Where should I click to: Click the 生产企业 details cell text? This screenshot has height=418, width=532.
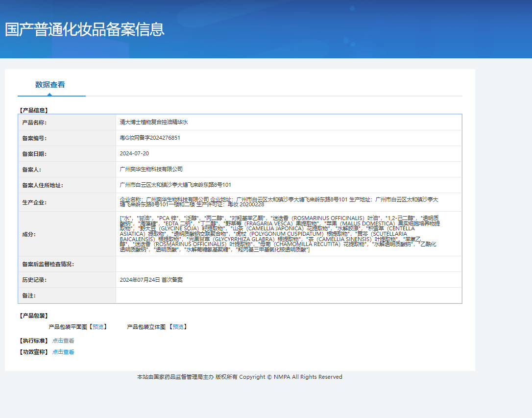point(279,202)
